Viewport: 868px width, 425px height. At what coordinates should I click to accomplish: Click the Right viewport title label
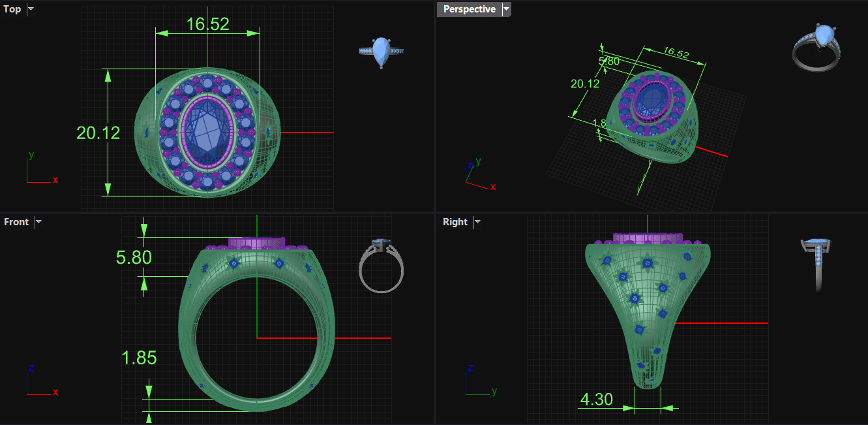coord(455,222)
